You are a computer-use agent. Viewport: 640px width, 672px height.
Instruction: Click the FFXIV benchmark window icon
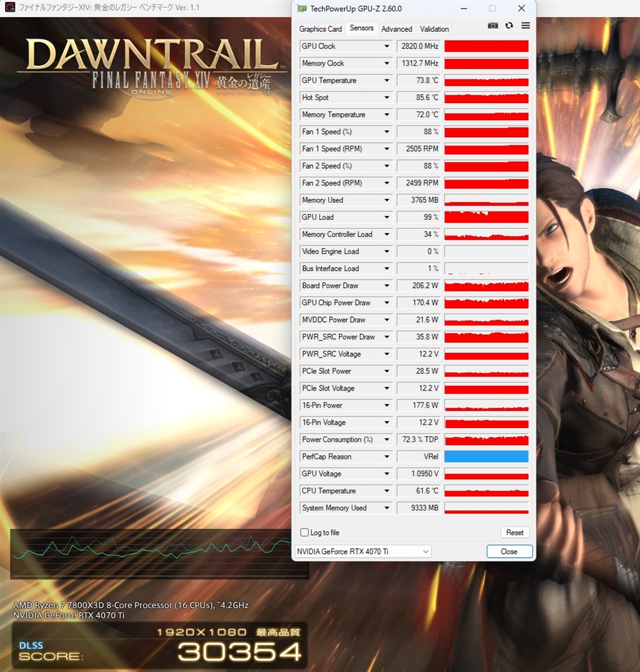tap(10, 7)
